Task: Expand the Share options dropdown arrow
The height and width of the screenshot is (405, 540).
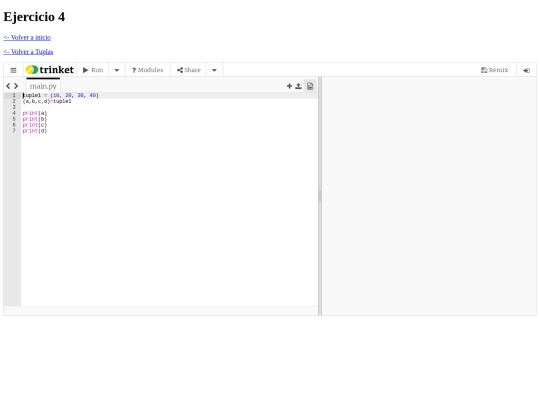Action: coord(214,70)
